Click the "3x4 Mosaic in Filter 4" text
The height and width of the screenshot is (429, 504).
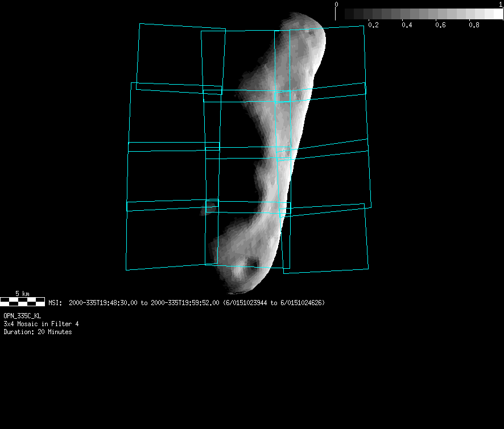click(41, 324)
